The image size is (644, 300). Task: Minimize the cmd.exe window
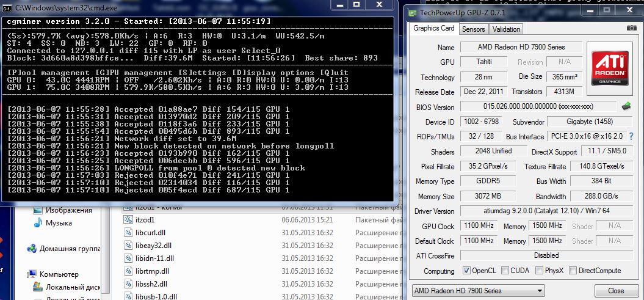click(340, 4)
